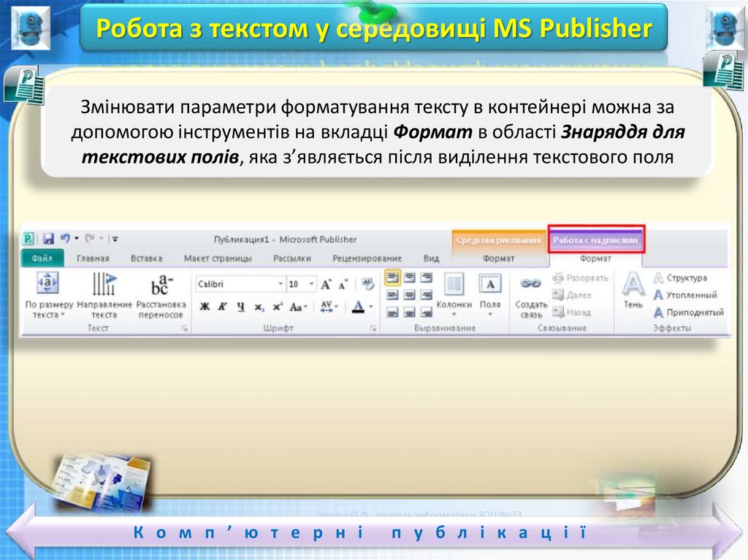Select the top-left text alignment option

pos(392,277)
